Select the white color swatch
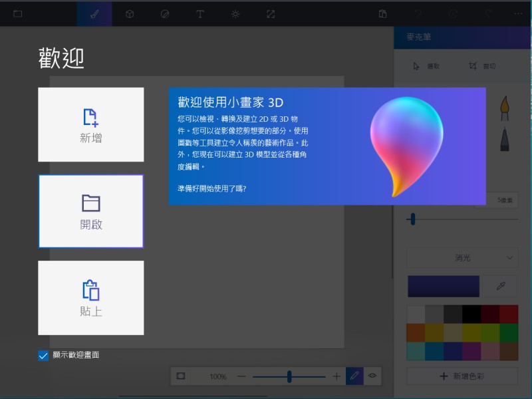Viewport: 532px width, 399px height. click(416, 314)
